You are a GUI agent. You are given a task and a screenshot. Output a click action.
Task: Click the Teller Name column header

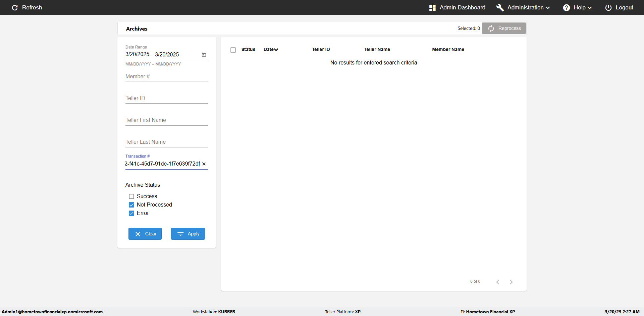click(x=377, y=49)
